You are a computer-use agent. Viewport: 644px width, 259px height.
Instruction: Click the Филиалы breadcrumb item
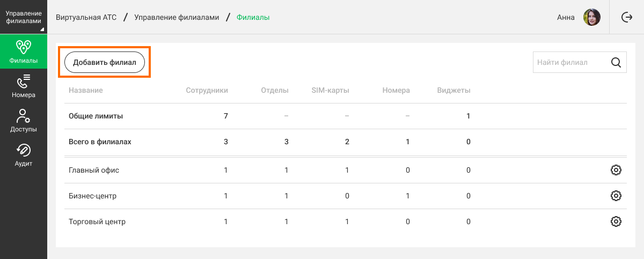[x=253, y=17]
